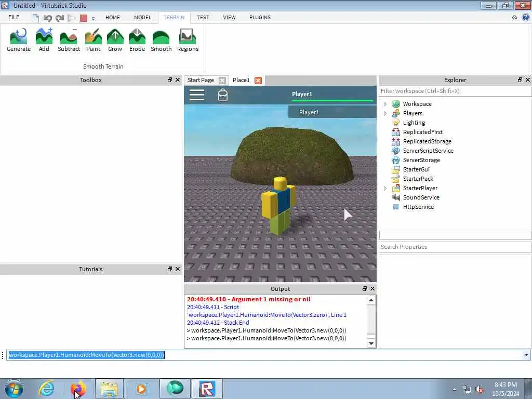
Task: Click Player1 in the player list
Action: [x=332, y=112]
